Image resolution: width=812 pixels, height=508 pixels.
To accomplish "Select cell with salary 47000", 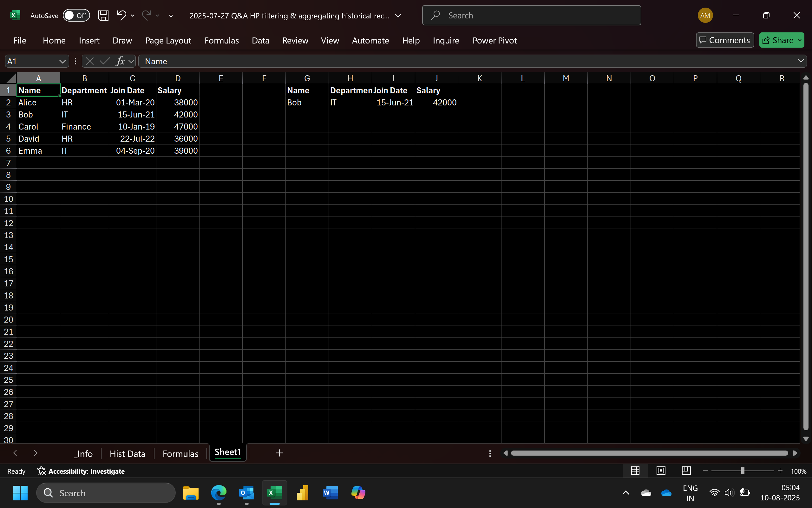I will coord(178,127).
